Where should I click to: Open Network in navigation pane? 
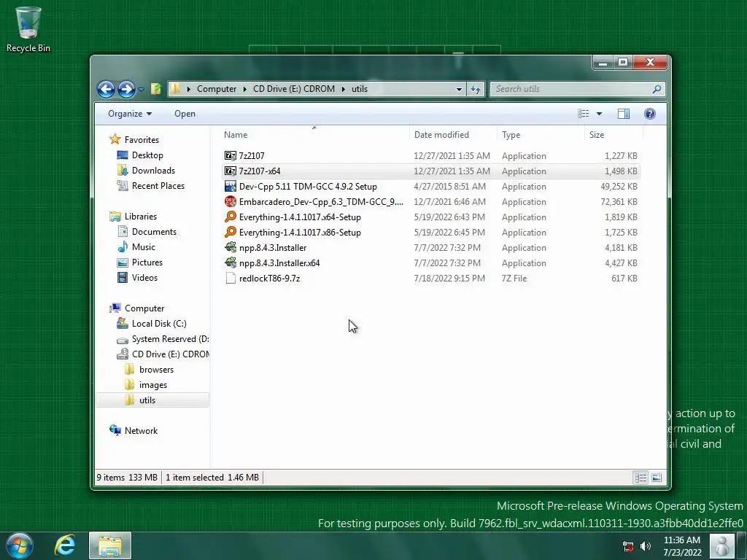pyautogui.click(x=141, y=431)
